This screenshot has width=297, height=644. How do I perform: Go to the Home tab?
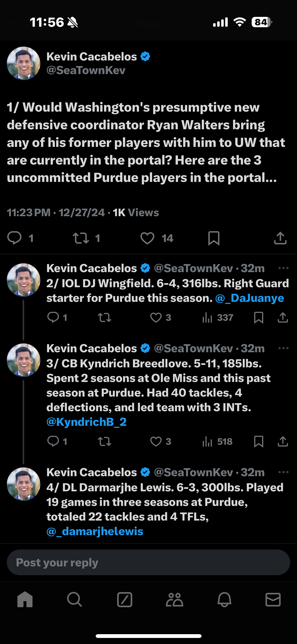(x=25, y=599)
